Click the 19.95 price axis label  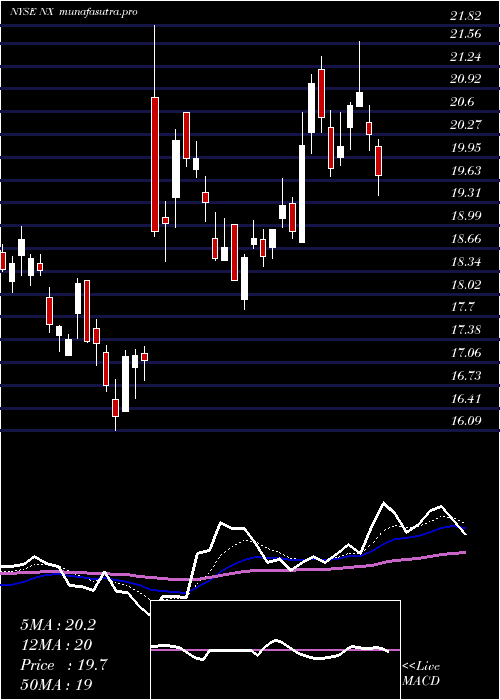[x=466, y=148]
